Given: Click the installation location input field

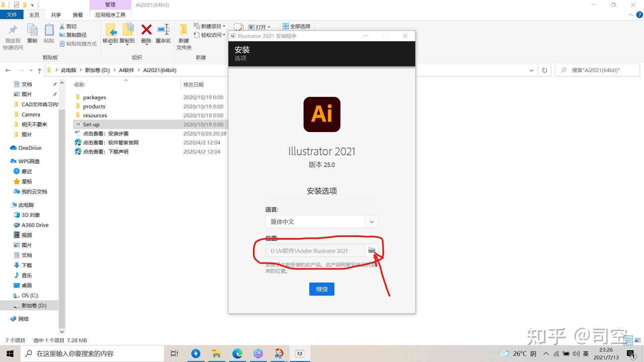Looking at the screenshot, I should 316,251.
